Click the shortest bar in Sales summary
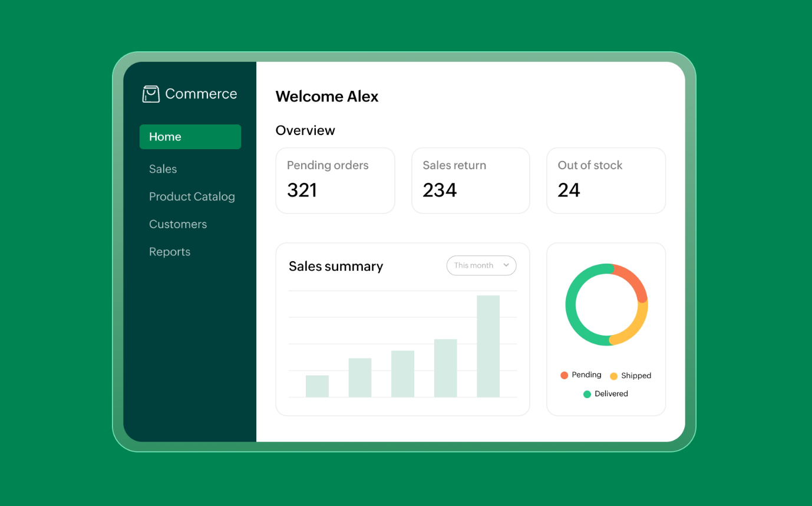The height and width of the screenshot is (506, 812). click(317, 386)
